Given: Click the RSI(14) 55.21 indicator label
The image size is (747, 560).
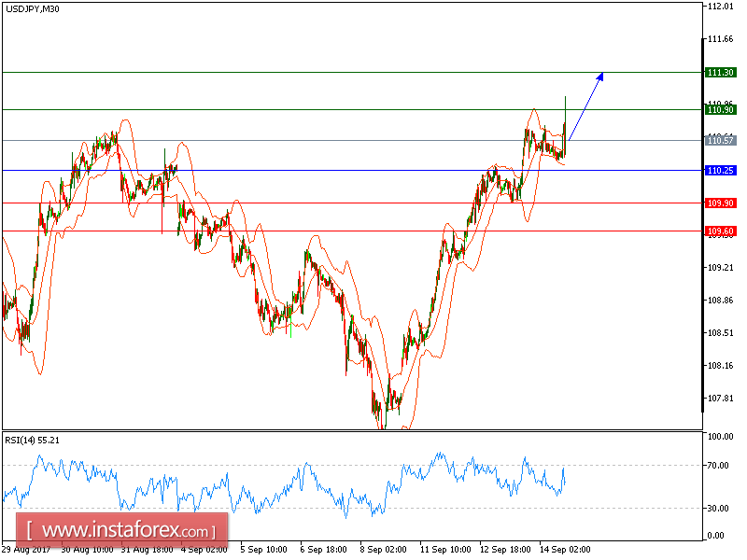Looking at the screenshot, I should [35, 438].
